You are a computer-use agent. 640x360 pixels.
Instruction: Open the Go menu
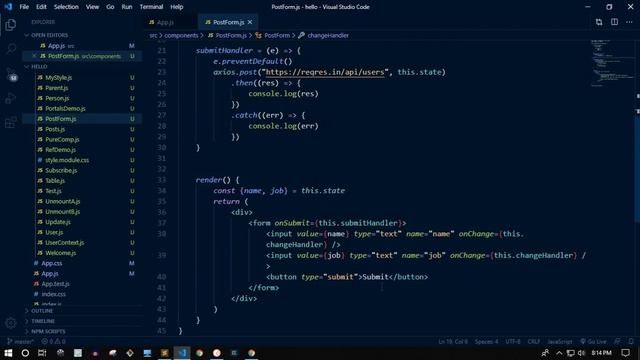coord(110,7)
